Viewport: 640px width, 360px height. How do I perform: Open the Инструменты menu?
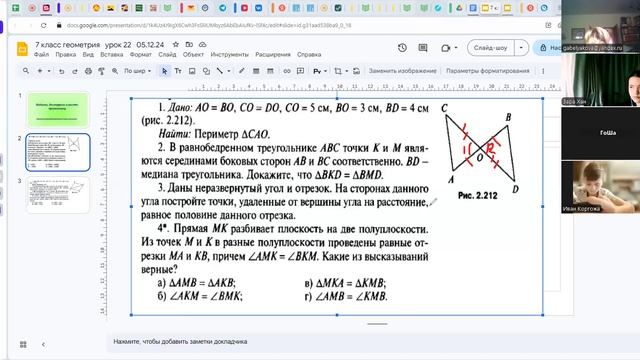tap(229, 54)
